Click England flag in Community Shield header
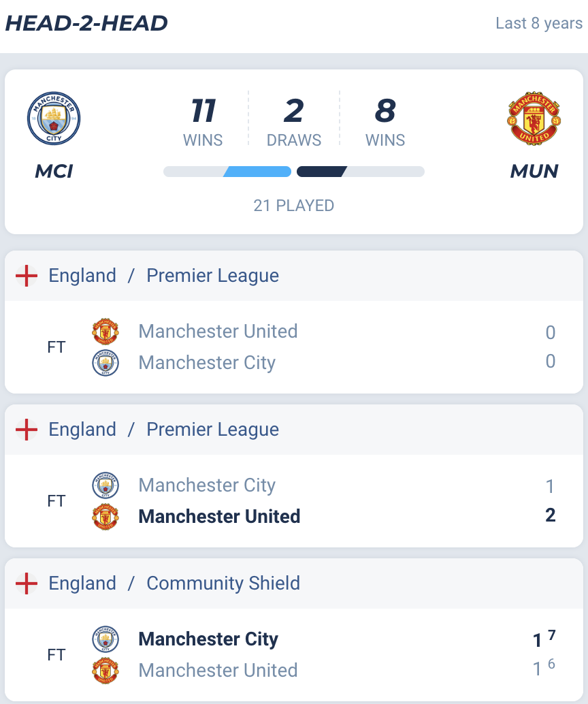The image size is (588, 704). [x=27, y=583]
